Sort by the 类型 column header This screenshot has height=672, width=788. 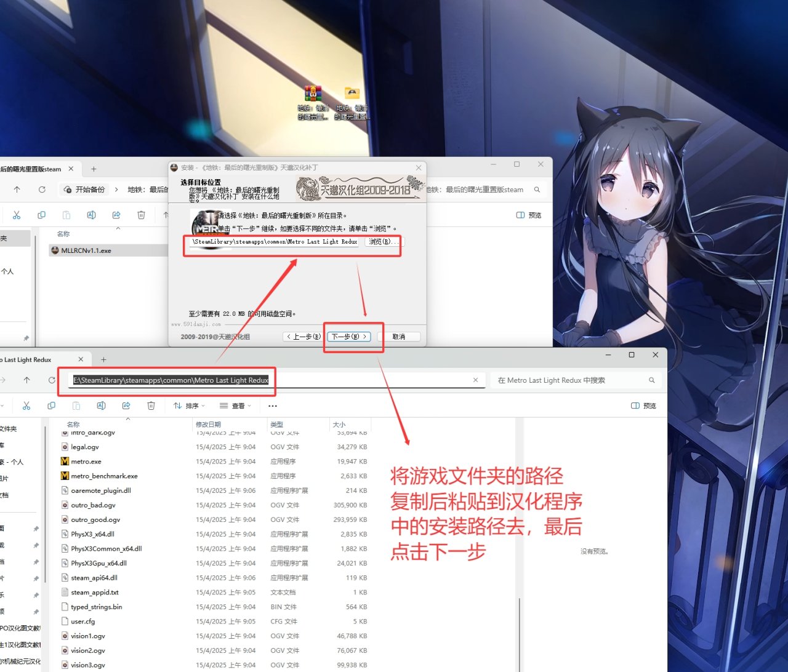point(277,425)
